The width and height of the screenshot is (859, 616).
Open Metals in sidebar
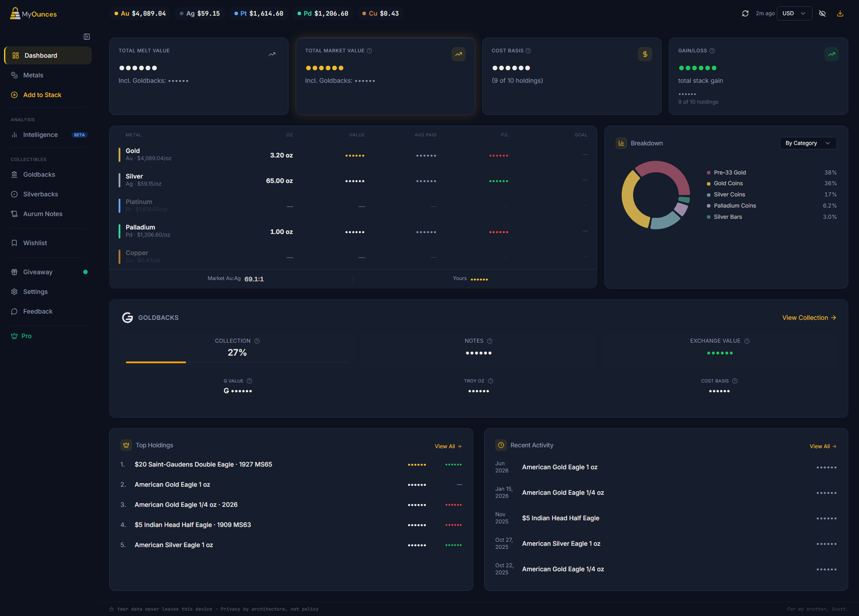click(48, 75)
